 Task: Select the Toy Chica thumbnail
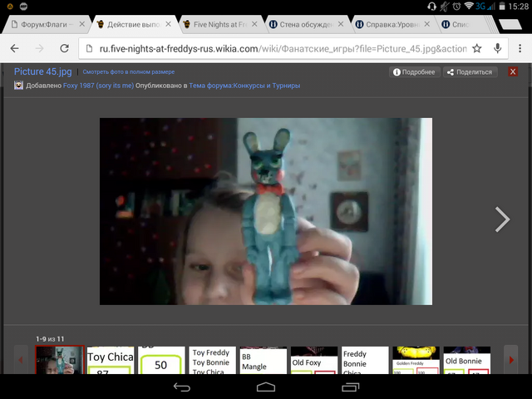tap(111, 360)
